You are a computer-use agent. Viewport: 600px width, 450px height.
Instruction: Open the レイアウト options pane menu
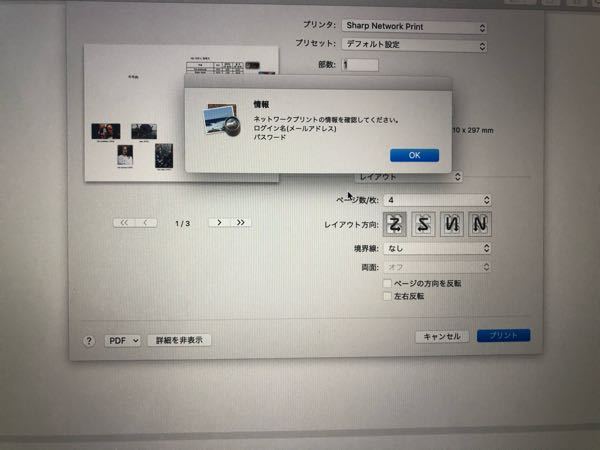[405, 176]
